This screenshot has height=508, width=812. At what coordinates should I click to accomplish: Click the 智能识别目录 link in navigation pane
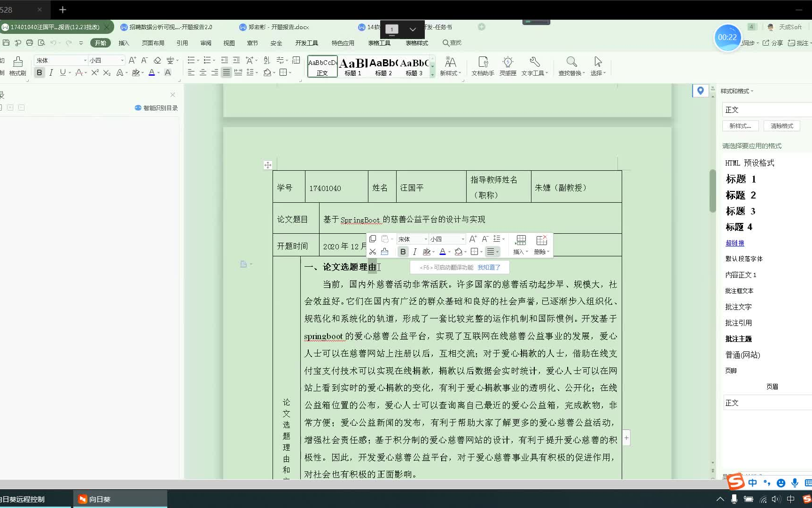coord(156,108)
